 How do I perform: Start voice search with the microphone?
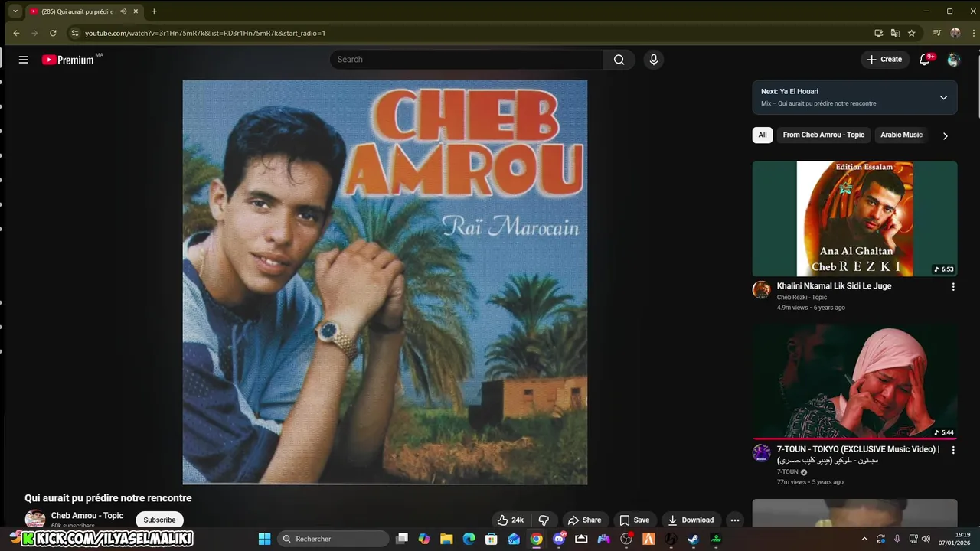coord(653,60)
